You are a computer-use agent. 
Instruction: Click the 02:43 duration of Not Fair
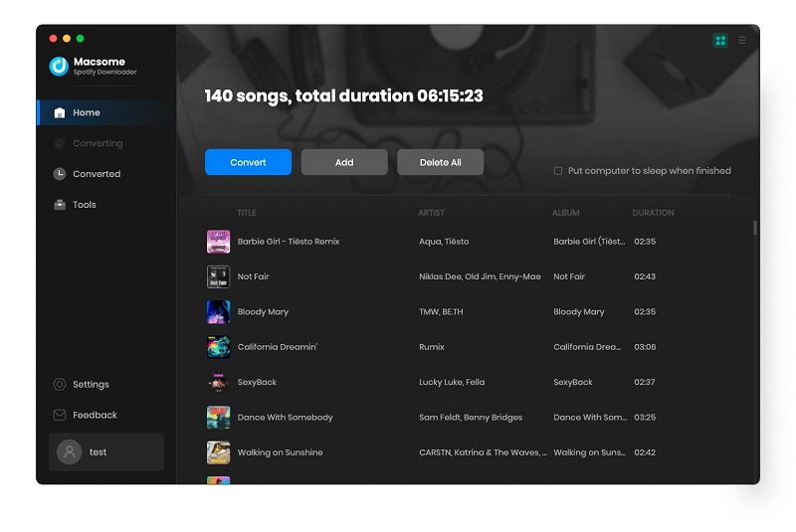645,276
